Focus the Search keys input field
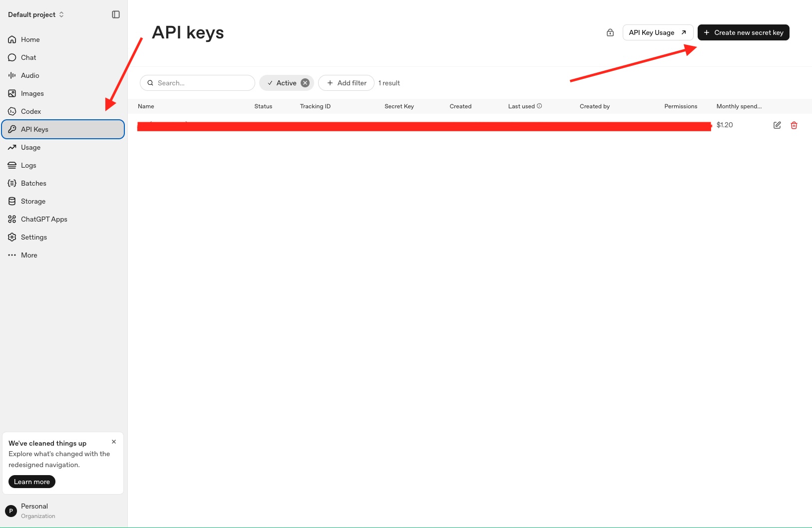The width and height of the screenshot is (812, 528). (197, 83)
